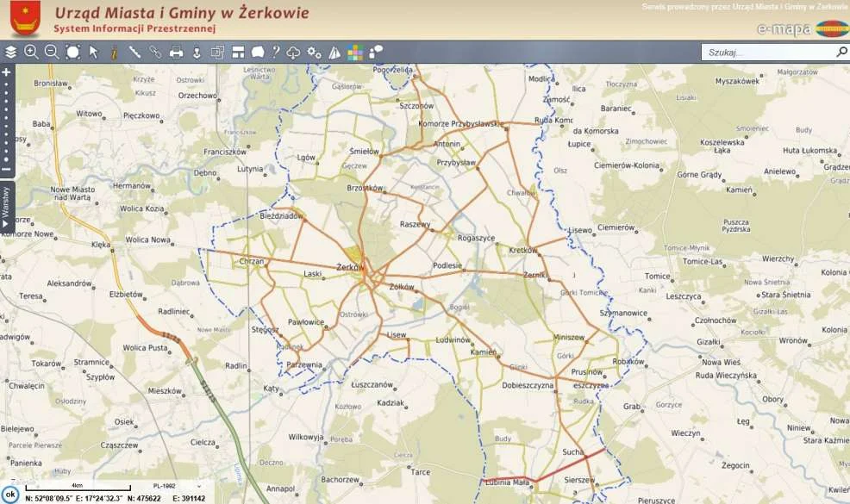Open the help question mark icon
Screen dimensions: 850x504
coord(276,53)
